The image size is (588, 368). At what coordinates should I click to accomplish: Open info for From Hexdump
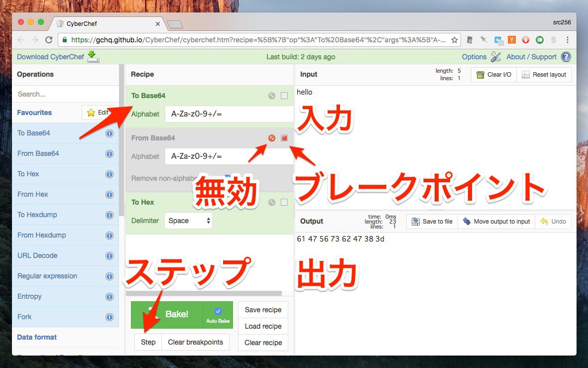point(110,235)
